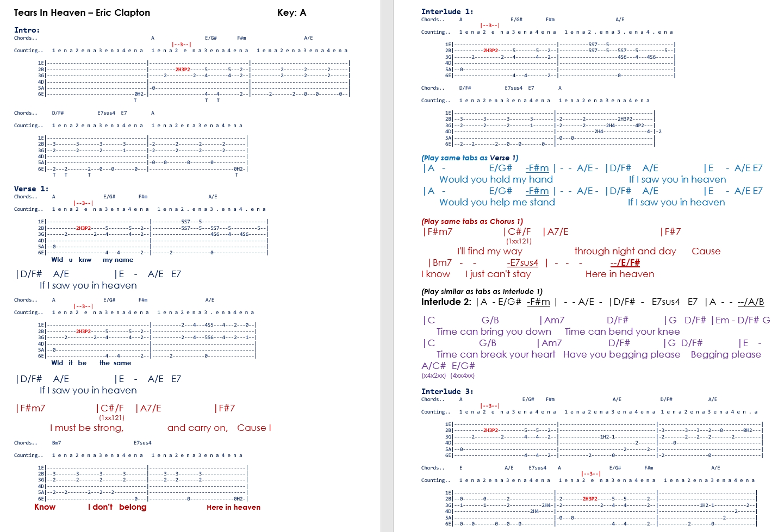The image size is (778, 532).
Task: Click the purple chord "A/C#"
Action: [x=433, y=366]
